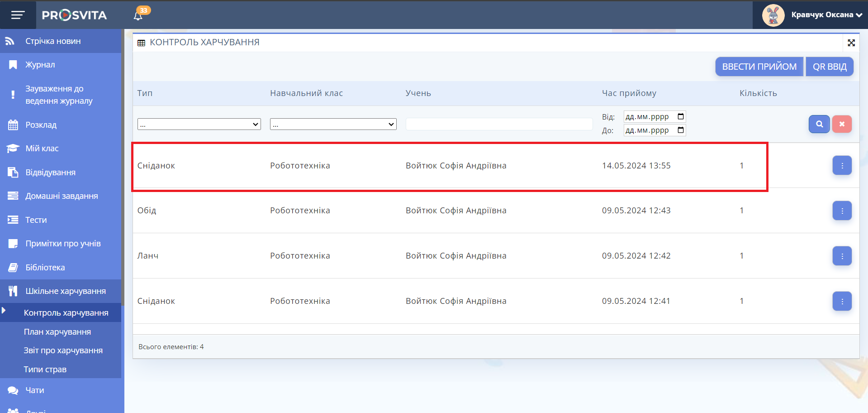Click the blue search filter button
The image size is (868, 413).
(819, 124)
